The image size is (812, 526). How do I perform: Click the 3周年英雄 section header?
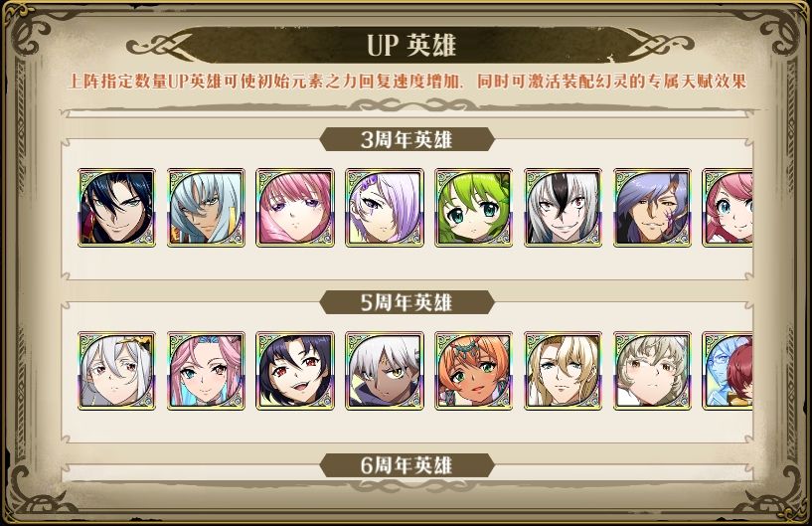[406, 140]
